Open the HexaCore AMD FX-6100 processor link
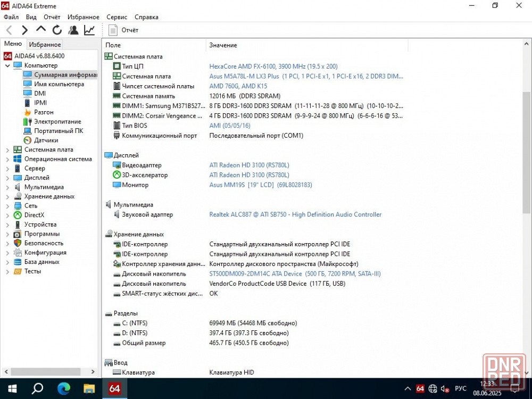This screenshot has width=532, height=399. pyautogui.click(x=273, y=66)
